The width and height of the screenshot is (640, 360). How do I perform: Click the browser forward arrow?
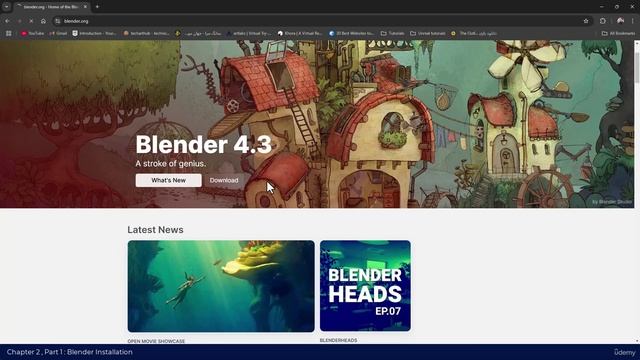point(19,21)
